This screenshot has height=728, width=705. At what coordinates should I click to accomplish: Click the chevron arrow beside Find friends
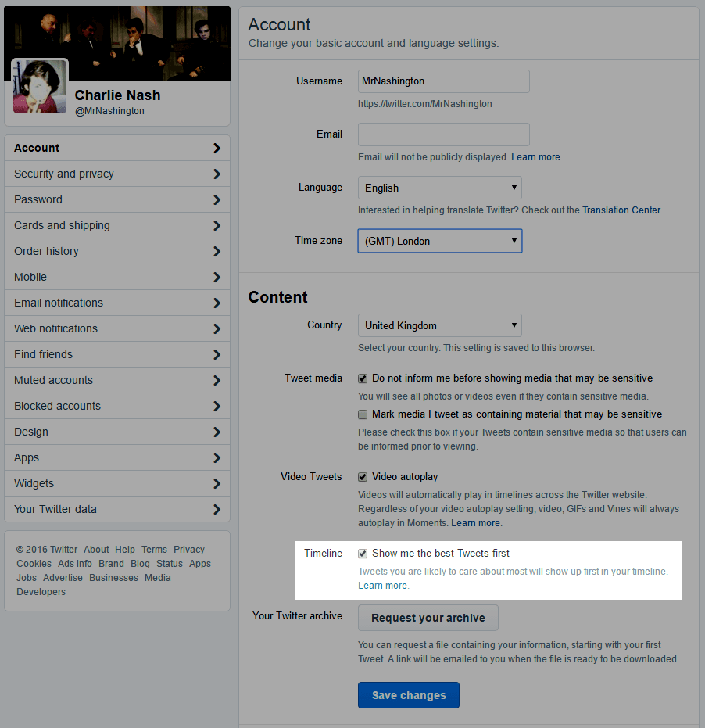(217, 355)
